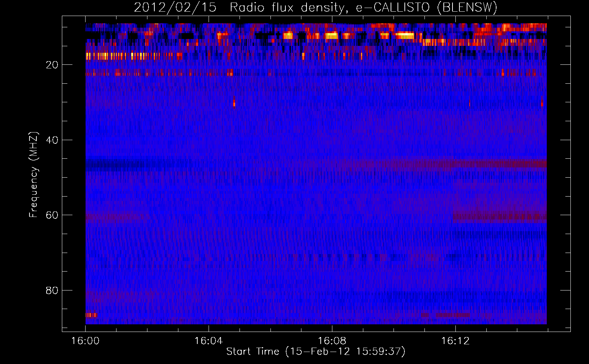
Task: Click the 80 frequency tick label
Action: [x=52, y=290]
